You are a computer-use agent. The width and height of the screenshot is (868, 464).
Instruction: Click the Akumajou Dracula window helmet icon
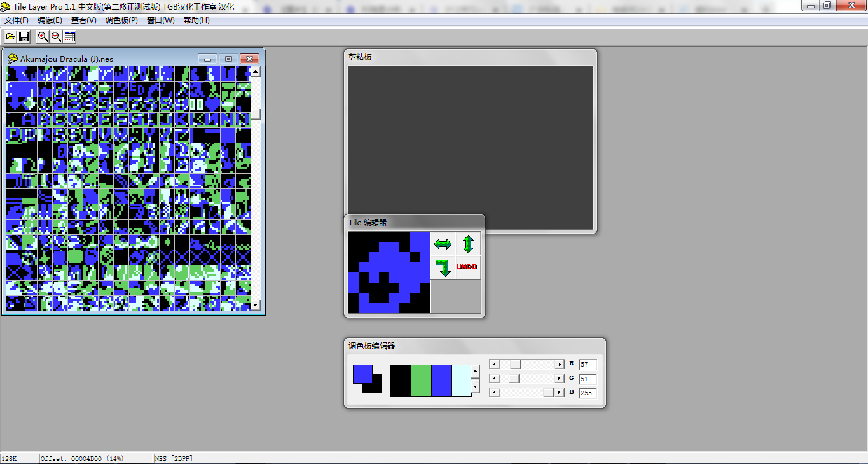[13, 59]
